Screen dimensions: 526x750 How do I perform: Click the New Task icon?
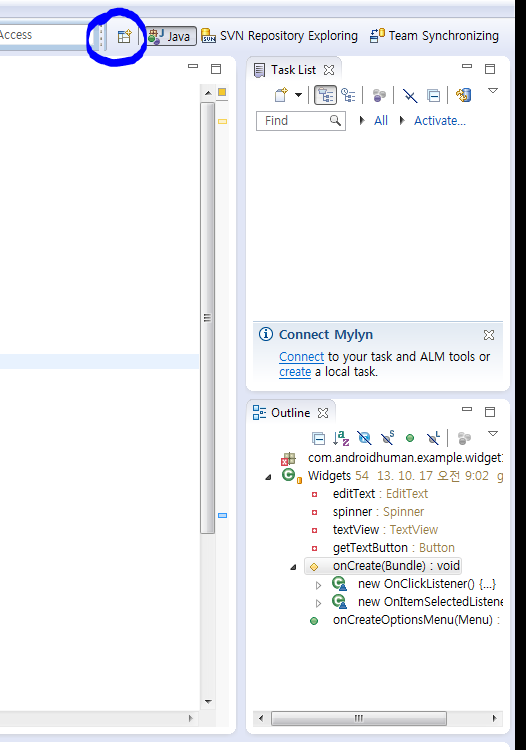point(281,95)
